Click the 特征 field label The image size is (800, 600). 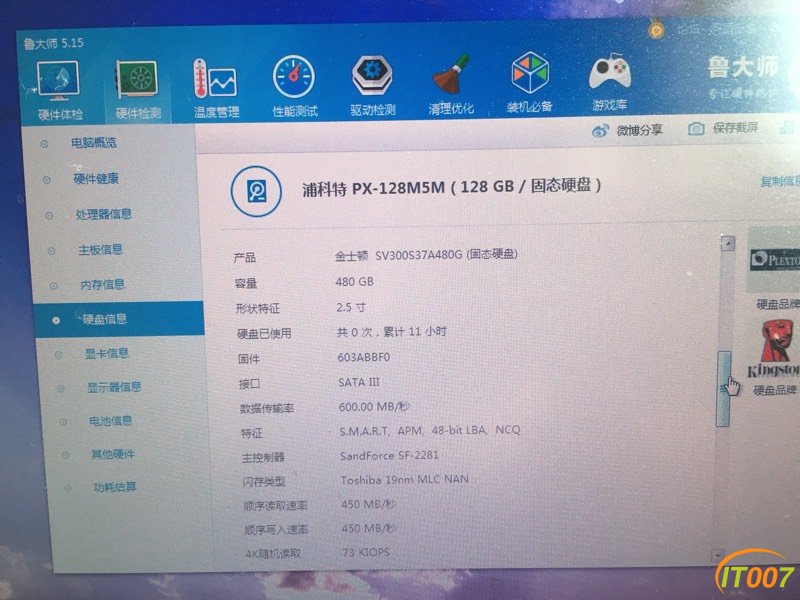click(252, 433)
